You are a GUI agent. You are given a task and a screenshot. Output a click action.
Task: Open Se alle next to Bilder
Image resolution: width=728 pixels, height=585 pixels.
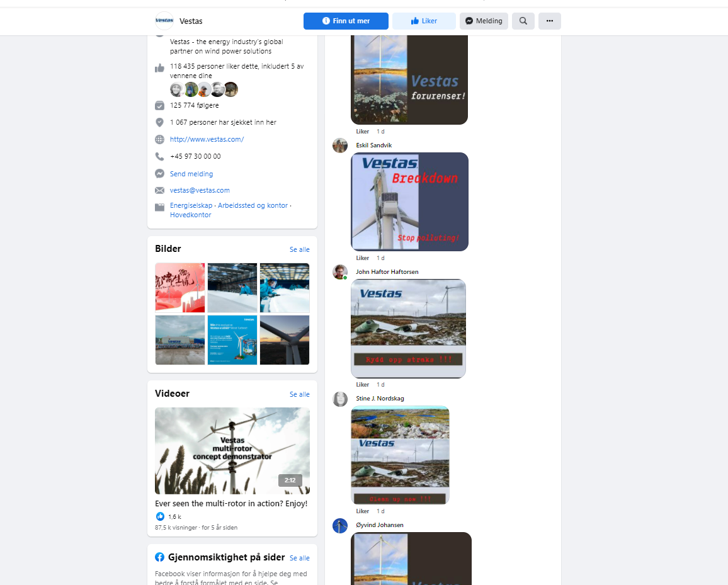tap(299, 249)
